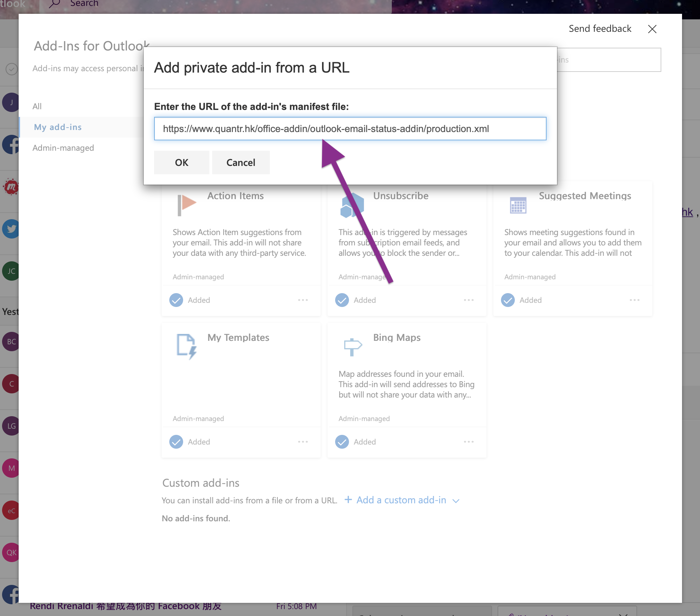The image size is (700, 616).
Task: Click the select-all circle checkbox in mail list
Action: (x=12, y=69)
